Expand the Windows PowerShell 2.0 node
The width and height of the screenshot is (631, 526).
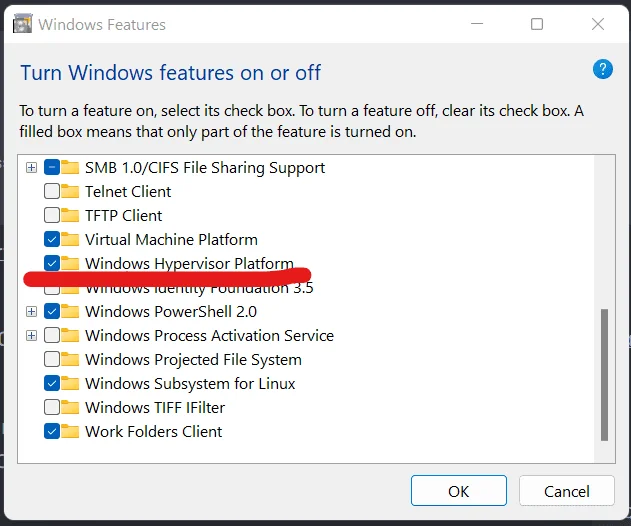click(31, 311)
